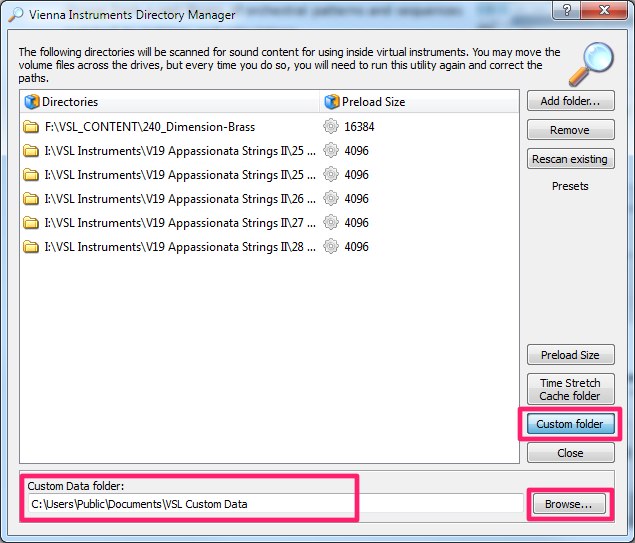Image resolution: width=635 pixels, height=543 pixels.
Task: Click the cube icon beside Directories header
Action: pyautogui.click(x=32, y=102)
